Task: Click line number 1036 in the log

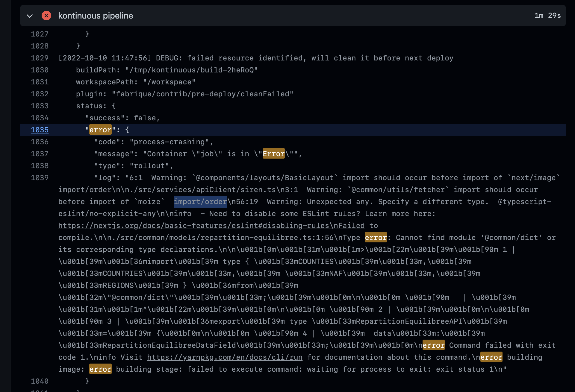Action: (40, 142)
